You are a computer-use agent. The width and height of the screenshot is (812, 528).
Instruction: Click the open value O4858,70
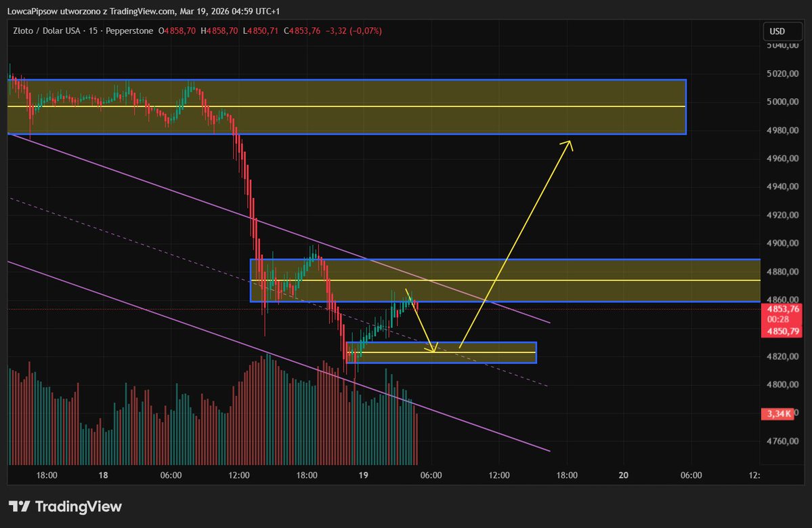pos(177,31)
